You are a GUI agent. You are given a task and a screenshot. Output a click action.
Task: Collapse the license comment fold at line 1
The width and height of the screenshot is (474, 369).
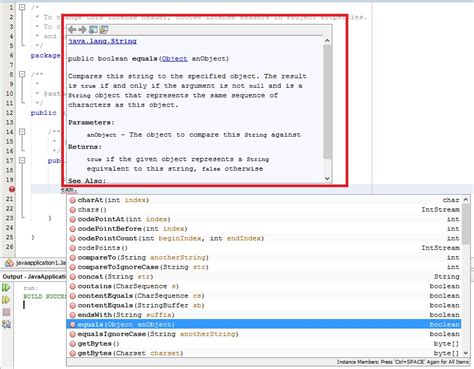point(22,7)
